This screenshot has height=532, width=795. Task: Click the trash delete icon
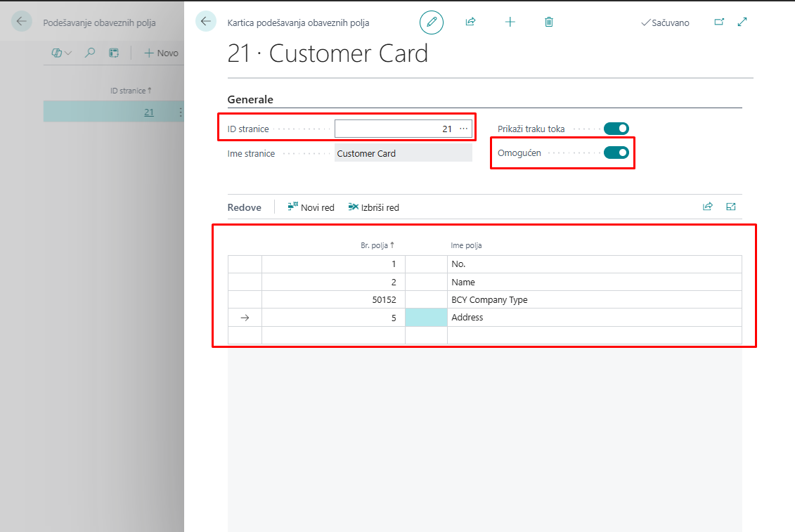549,22
